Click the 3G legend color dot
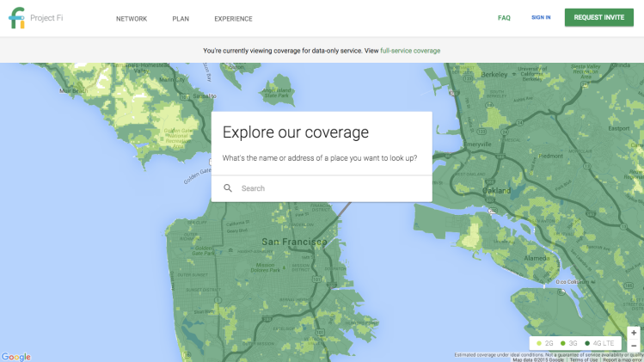644x362 pixels. (562, 343)
